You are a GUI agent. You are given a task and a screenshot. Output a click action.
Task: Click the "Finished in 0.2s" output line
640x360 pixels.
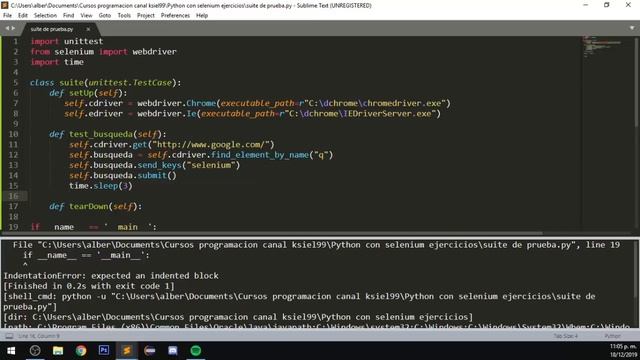click(x=89, y=286)
